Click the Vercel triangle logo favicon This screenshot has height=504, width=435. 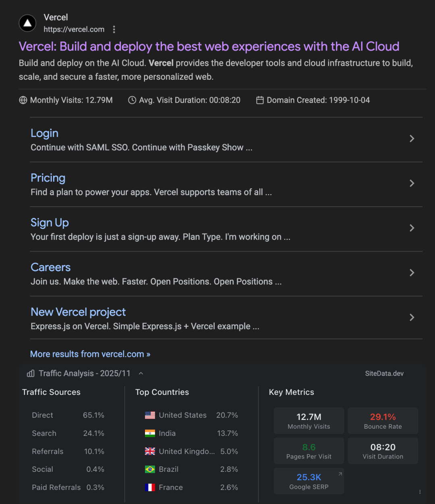click(27, 23)
